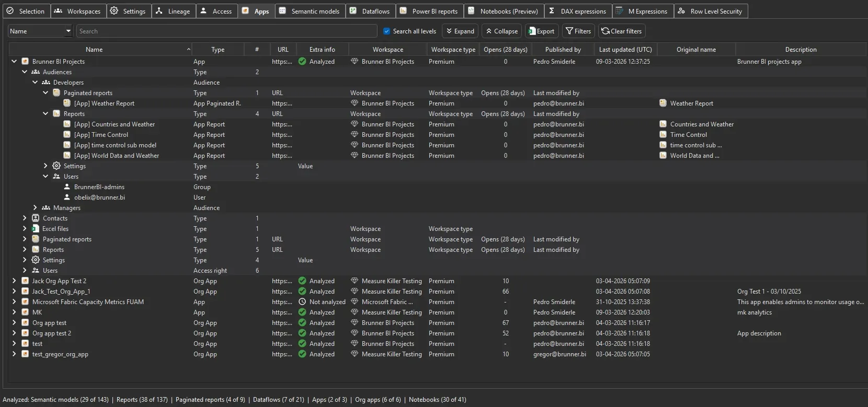Click the Expand button
This screenshot has height=407, width=868.
pos(460,31)
